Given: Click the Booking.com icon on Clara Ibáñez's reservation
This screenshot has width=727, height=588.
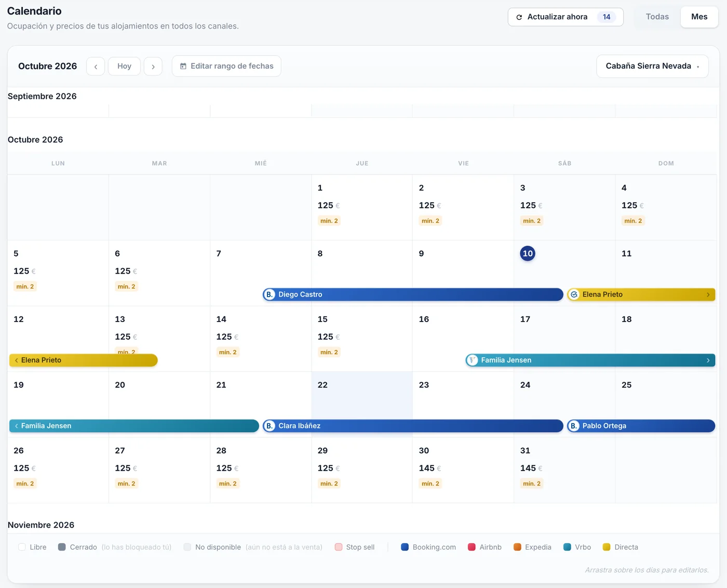Looking at the screenshot, I should click(269, 426).
